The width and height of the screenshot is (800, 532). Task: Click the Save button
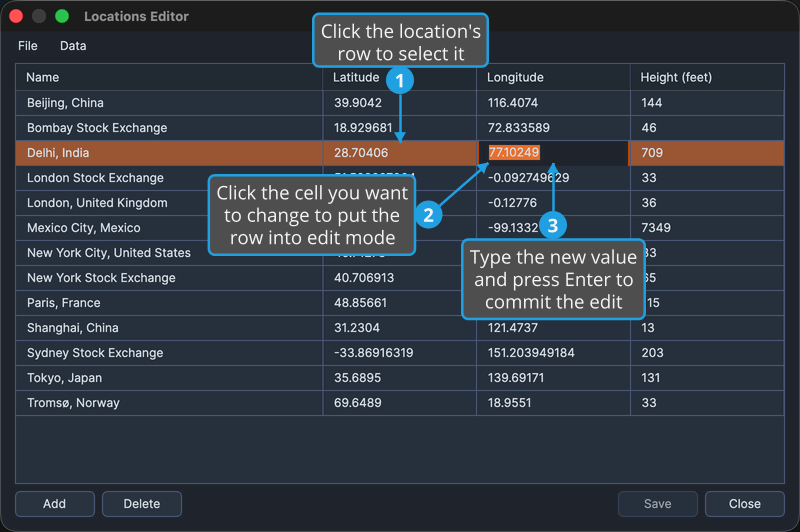pyautogui.click(x=658, y=504)
